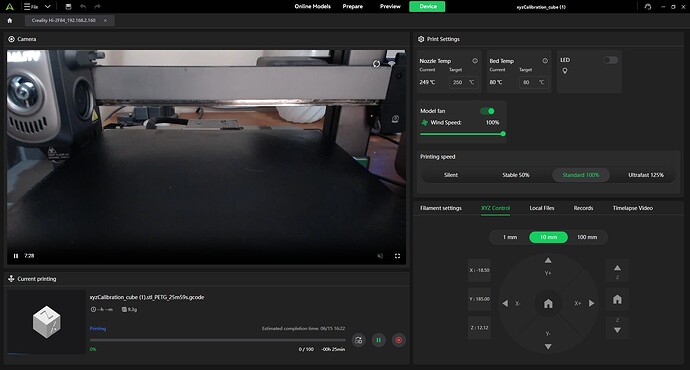Open the Local Files tab
690x370 pixels.
pyautogui.click(x=542, y=208)
